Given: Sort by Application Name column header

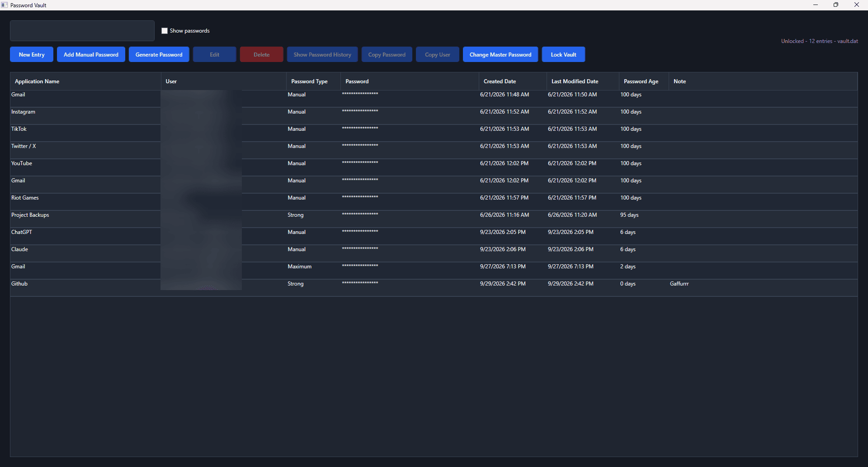Looking at the screenshot, I should point(85,81).
